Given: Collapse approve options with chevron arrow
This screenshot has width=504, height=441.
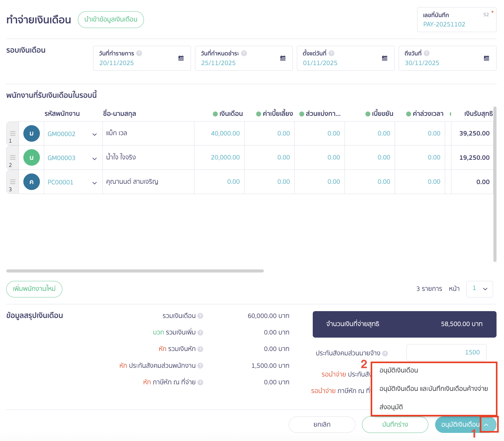Looking at the screenshot, I should pyautogui.click(x=486, y=424).
